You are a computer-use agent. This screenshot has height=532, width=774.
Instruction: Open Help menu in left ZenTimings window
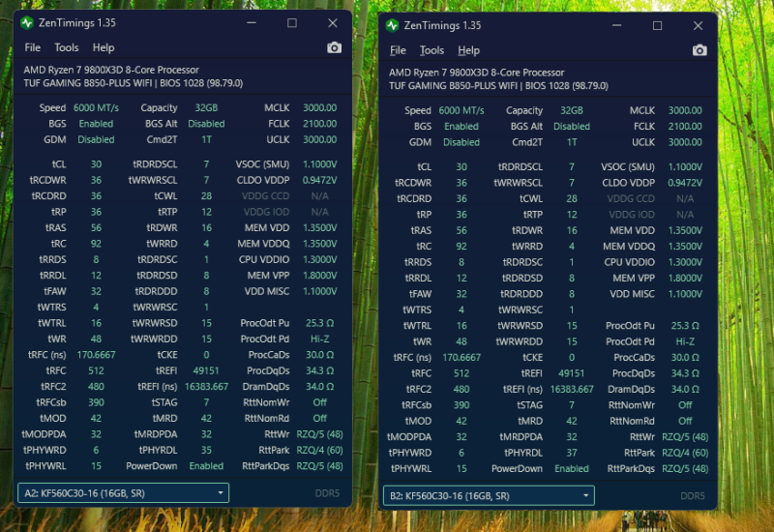click(x=104, y=47)
